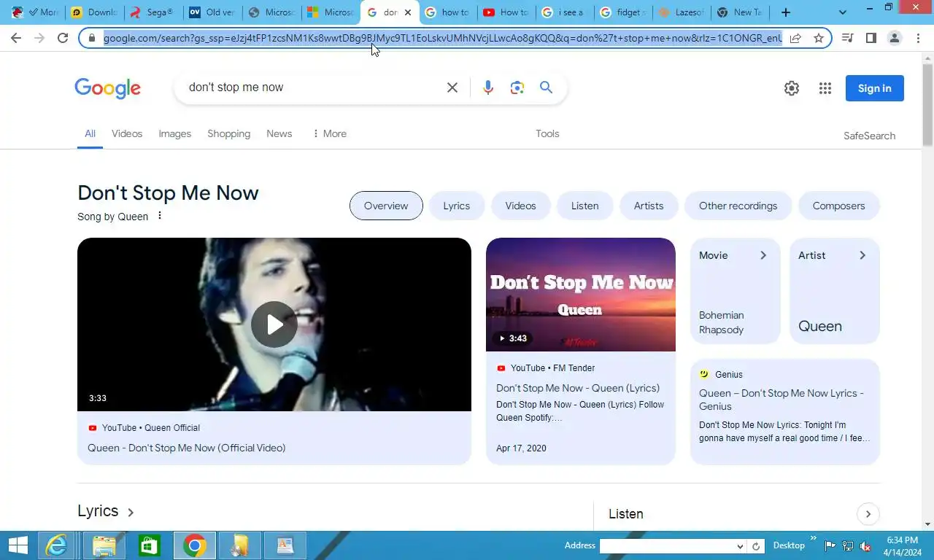Open the Google apps grid
Screen dimensions: 934x560
pos(825,88)
